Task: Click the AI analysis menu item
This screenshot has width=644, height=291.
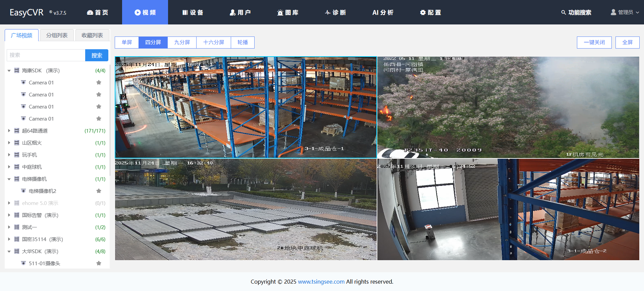Action: [383, 12]
